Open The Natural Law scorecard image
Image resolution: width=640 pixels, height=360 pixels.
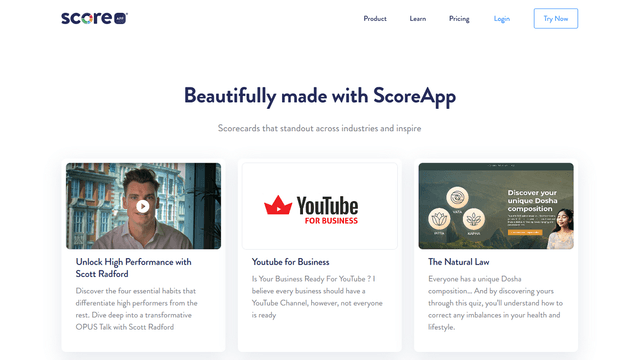pos(496,206)
